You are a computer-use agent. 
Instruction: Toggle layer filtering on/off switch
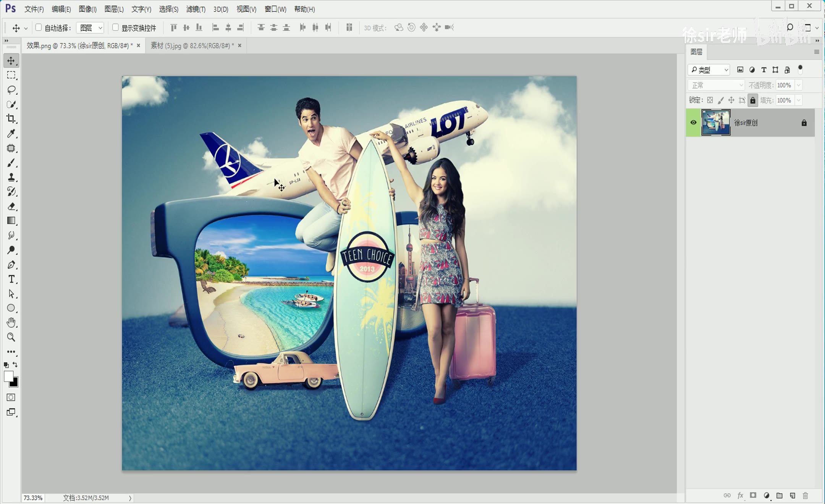point(800,69)
